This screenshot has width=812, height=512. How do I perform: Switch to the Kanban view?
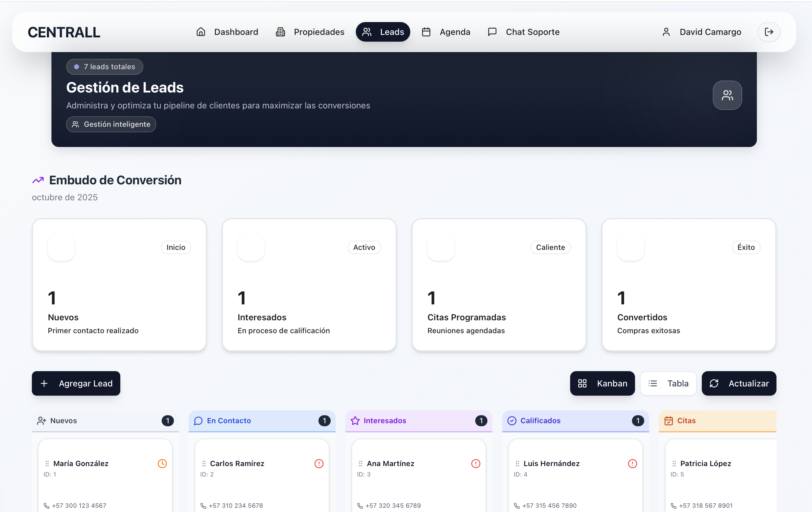pyautogui.click(x=602, y=383)
